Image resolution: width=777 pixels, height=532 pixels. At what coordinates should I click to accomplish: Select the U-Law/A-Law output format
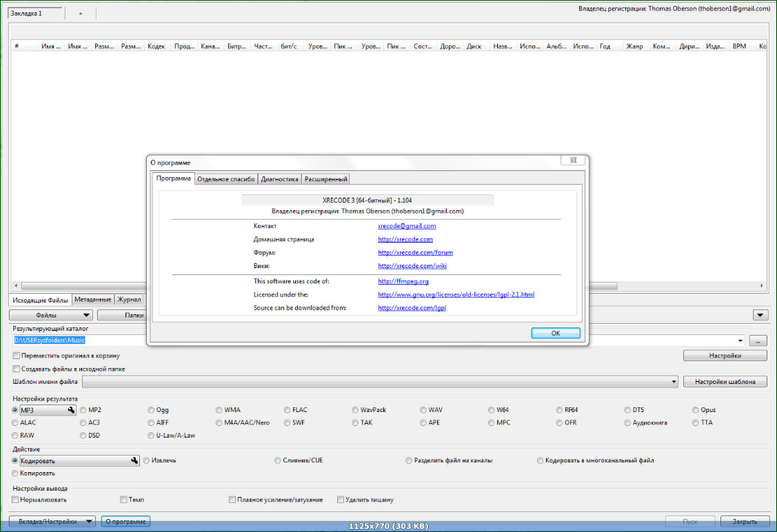[171, 436]
